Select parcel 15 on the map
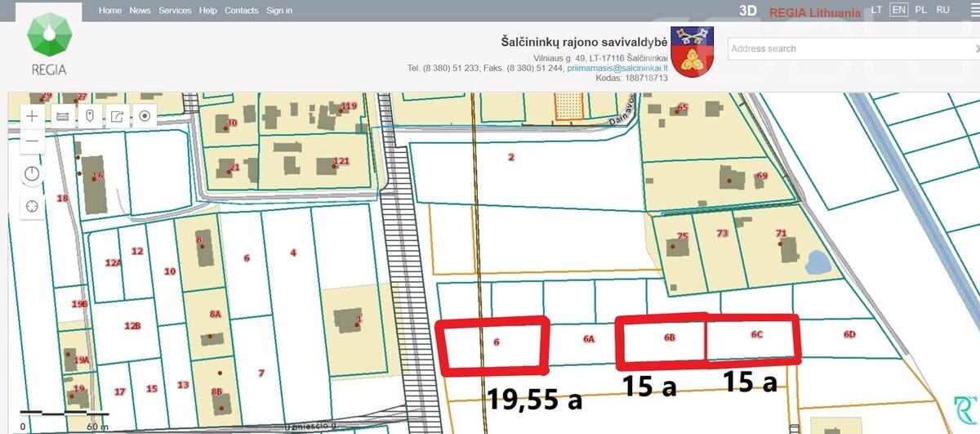This screenshot has width=980, height=434. pyautogui.click(x=152, y=389)
